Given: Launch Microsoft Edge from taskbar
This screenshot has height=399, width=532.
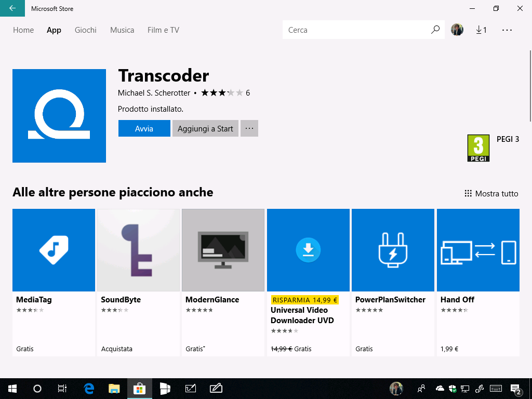Looking at the screenshot, I should pyautogui.click(x=89, y=389).
